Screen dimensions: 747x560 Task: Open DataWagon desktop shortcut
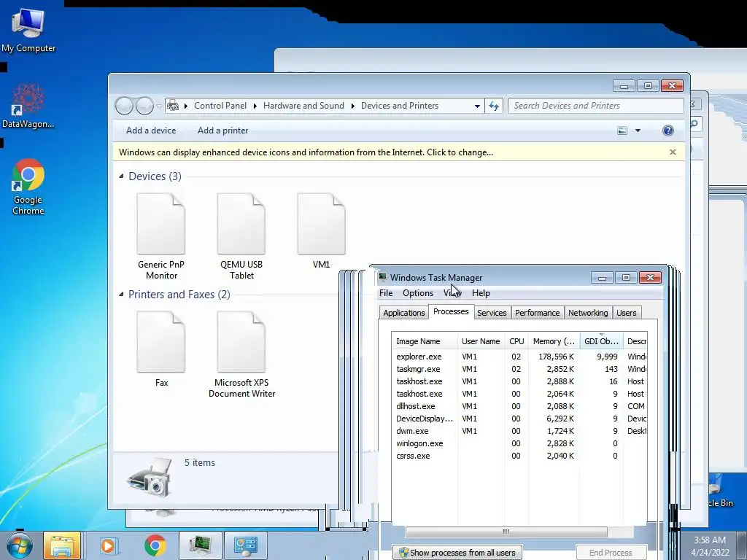(28, 106)
